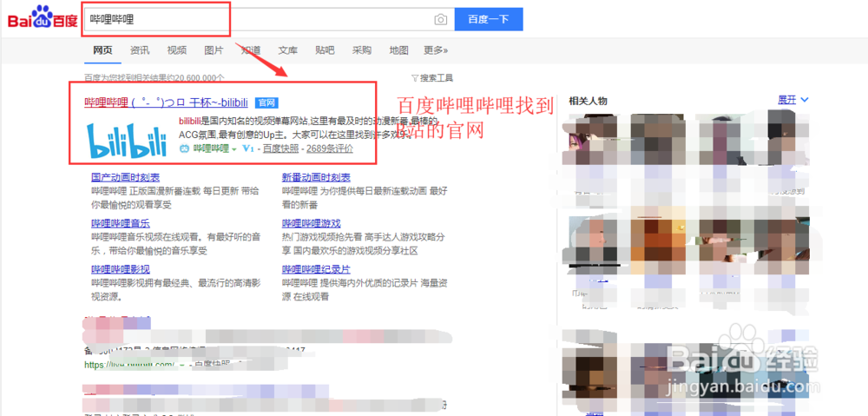The height and width of the screenshot is (416, 868).
Task: Open the 新番动画时刻表 sublink
Action: [316, 177]
